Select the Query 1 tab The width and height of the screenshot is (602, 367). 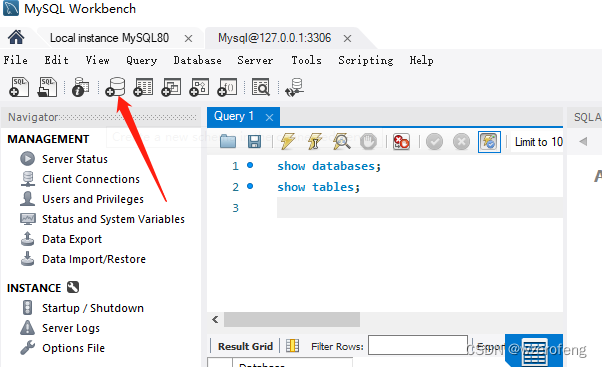[x=234, y=116]
